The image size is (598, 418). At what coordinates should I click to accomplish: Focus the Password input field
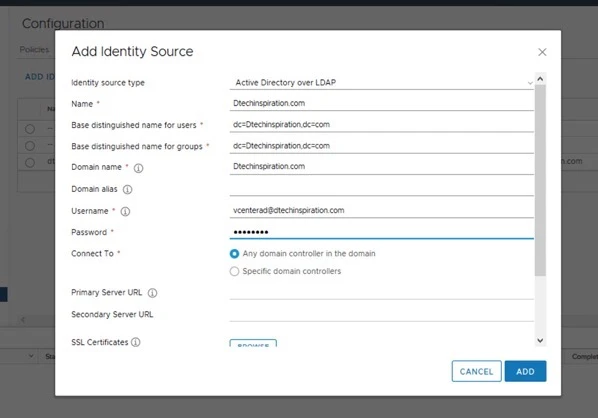(x=381, y=232)
